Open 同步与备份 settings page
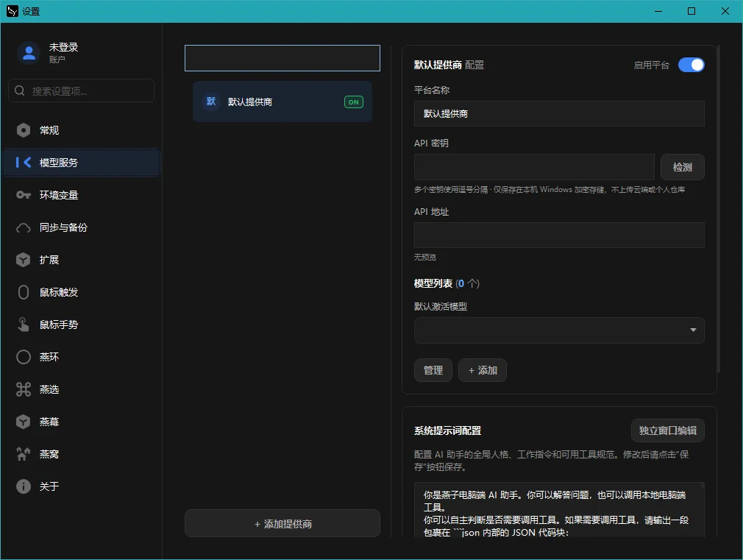743x560 pixels. point(82,227)
